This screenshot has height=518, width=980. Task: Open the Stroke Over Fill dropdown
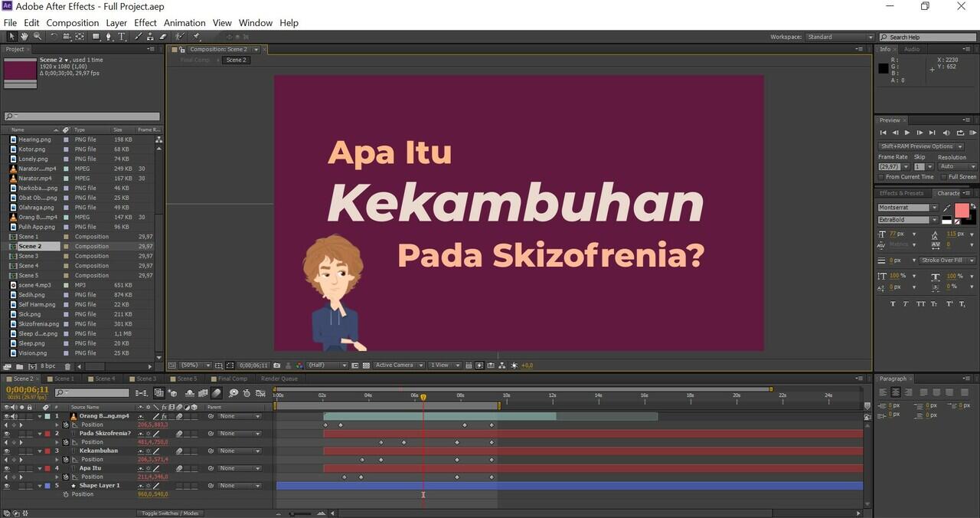tap(948, 261)
